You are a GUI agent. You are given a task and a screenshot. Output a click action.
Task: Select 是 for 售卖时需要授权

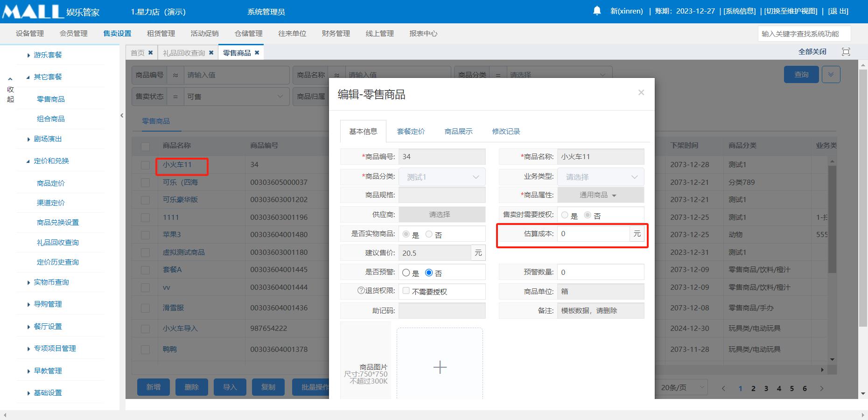tap(565, 215)
